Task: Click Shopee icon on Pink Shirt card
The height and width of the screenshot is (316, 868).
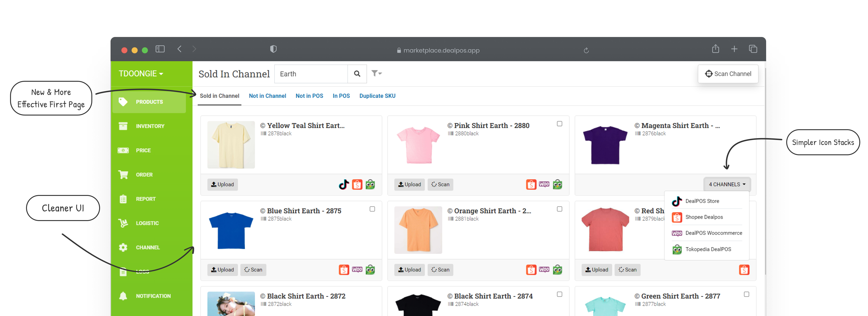Action: 531,184
